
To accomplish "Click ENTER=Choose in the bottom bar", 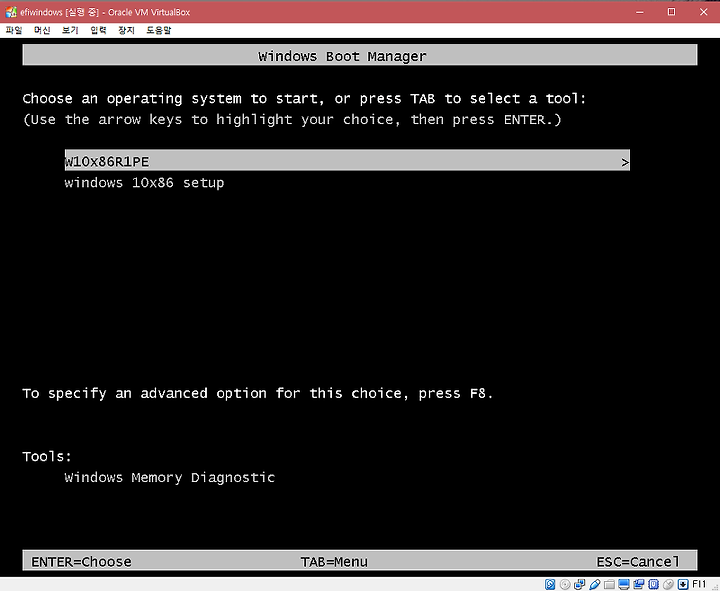I will [81, 562].
